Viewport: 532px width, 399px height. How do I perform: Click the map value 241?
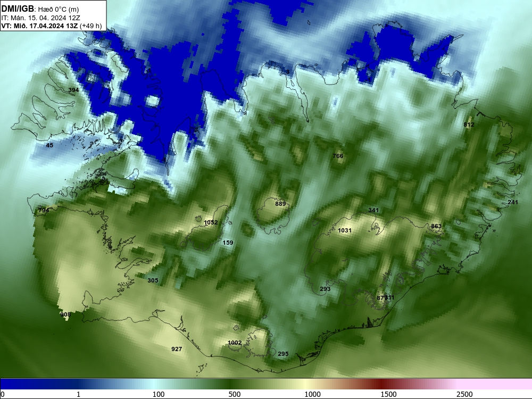(x=513, y=202)
